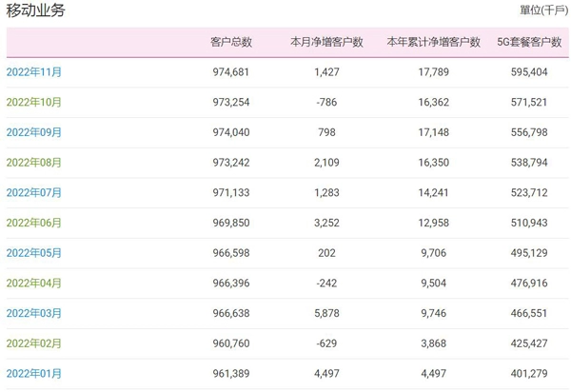Select the 2022年08月 month link
This screenshot has height=392, width=571.
click(34, 163)
